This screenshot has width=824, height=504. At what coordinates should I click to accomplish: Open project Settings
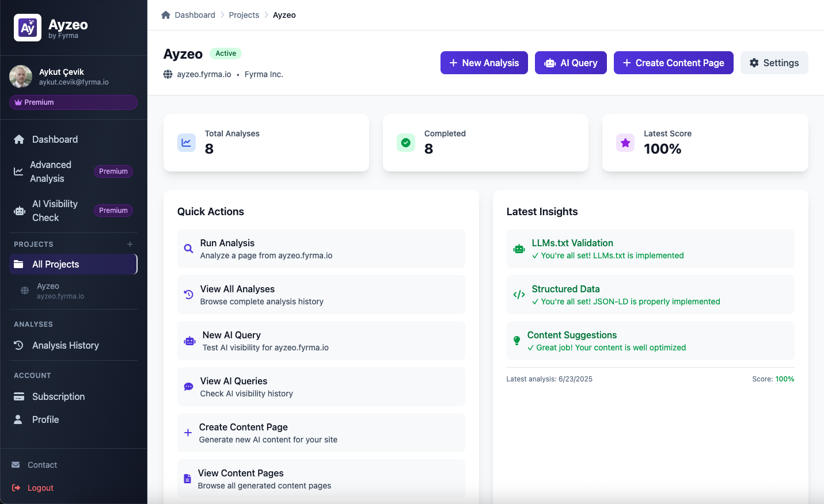[774, 63]
